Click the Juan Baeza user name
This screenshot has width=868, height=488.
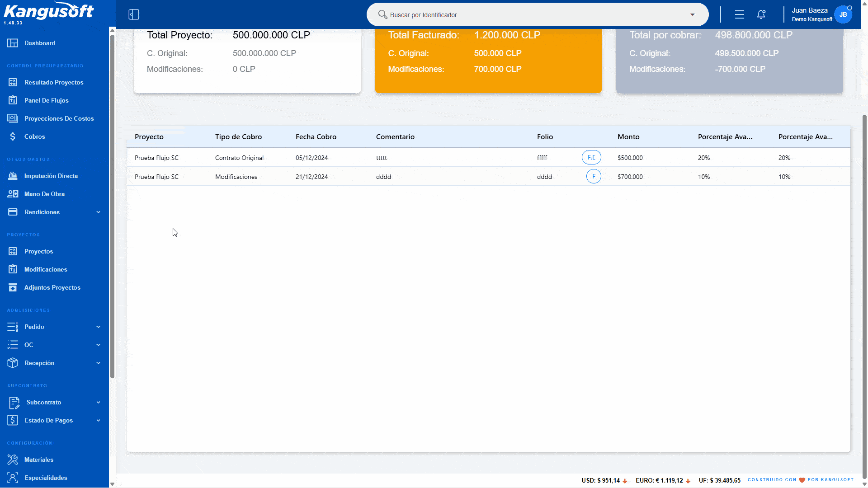pyautogui.click(x=809, y=10)
